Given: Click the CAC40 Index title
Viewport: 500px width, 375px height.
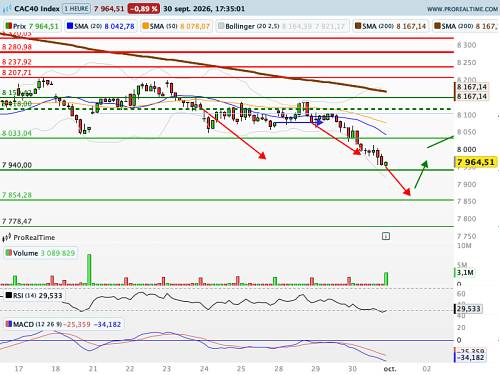Looking at the screenshot, I should coord(37,9).
